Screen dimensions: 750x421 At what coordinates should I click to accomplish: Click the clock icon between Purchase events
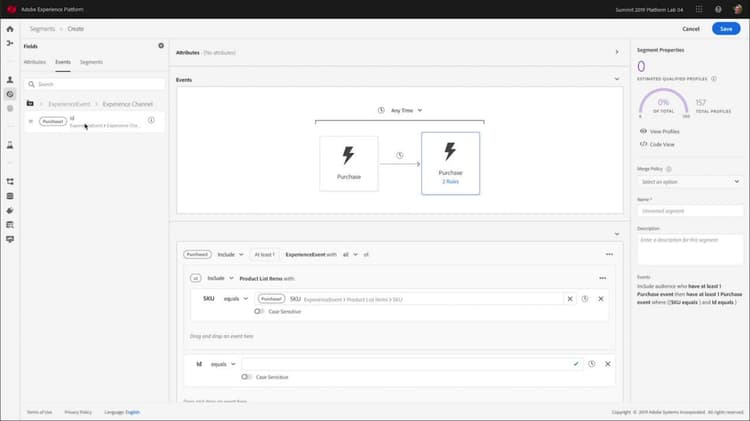click(400, 155)
